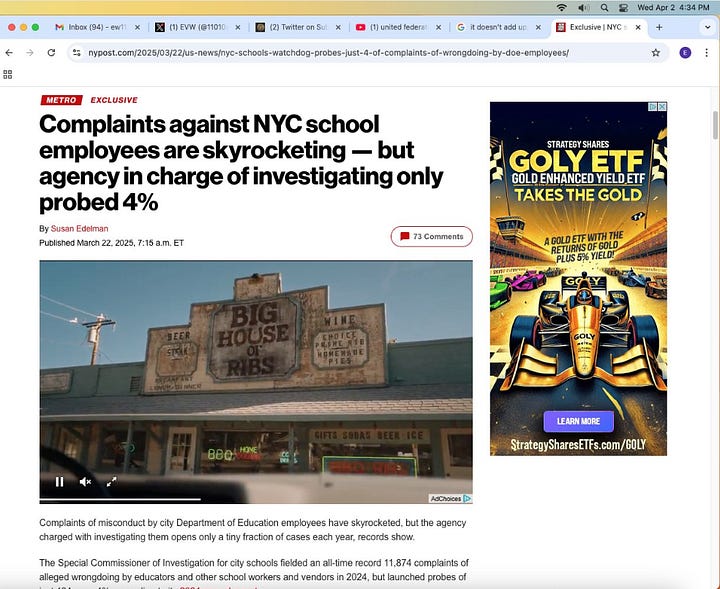Unmute the video sound
The image size is (720, 589).
pos(85,482)
